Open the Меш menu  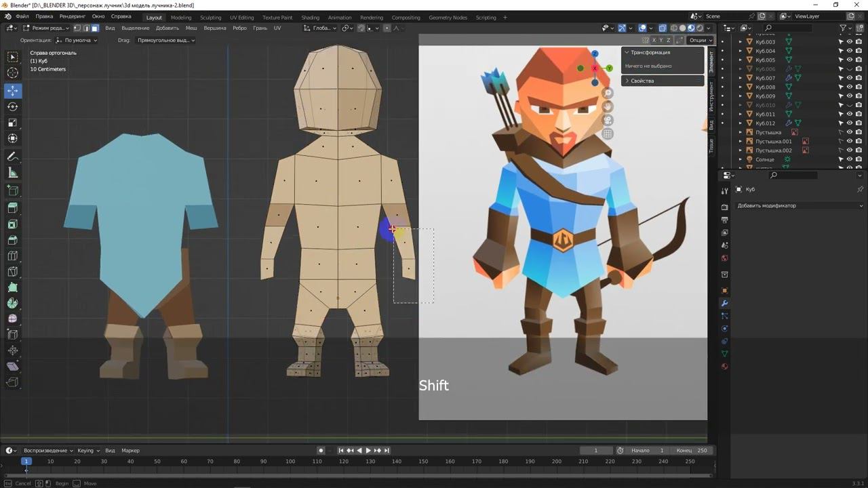click(191, 28)
